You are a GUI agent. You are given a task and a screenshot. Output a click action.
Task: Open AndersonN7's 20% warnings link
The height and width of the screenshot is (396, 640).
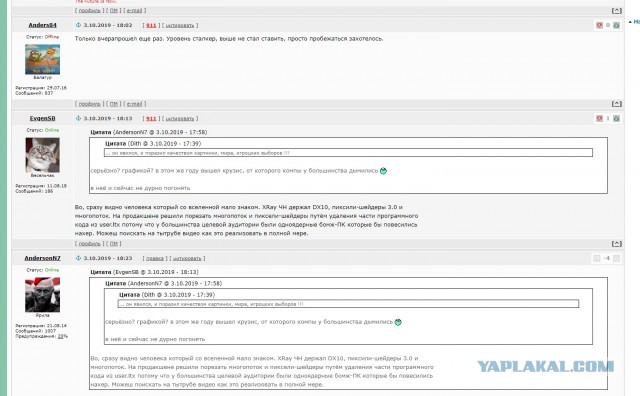[62, 336]
